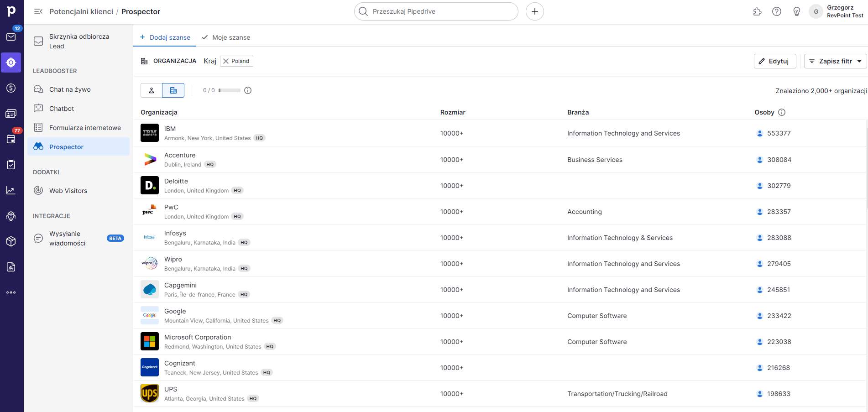Viewport: 868px width, 412px height.
Task: Click the ORGANIZACJA filter label
Action: pos(175,61)
